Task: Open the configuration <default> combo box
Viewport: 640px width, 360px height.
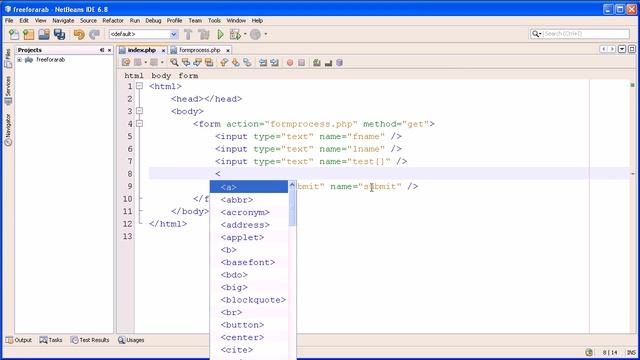Action: click(143, 34)
